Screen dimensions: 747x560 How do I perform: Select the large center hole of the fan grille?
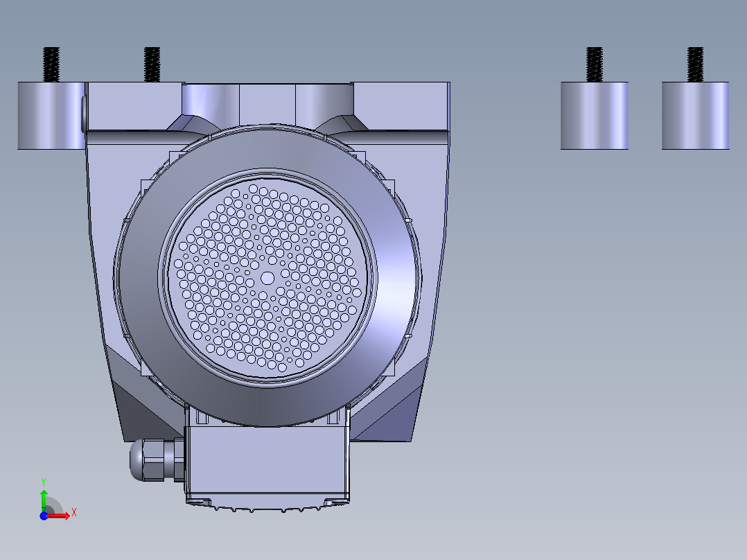(267, 279)
